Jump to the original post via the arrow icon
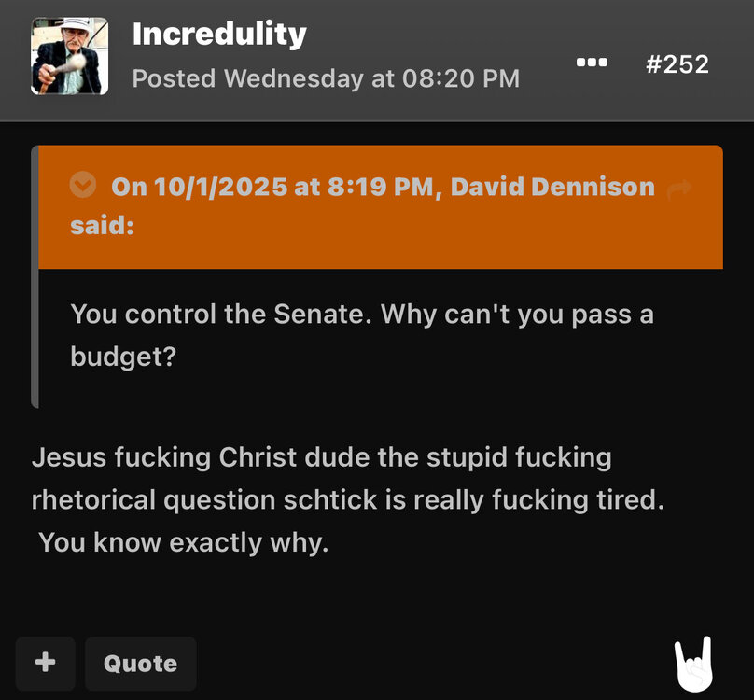The height and width of the screenshot is (700, 754). 679,189
